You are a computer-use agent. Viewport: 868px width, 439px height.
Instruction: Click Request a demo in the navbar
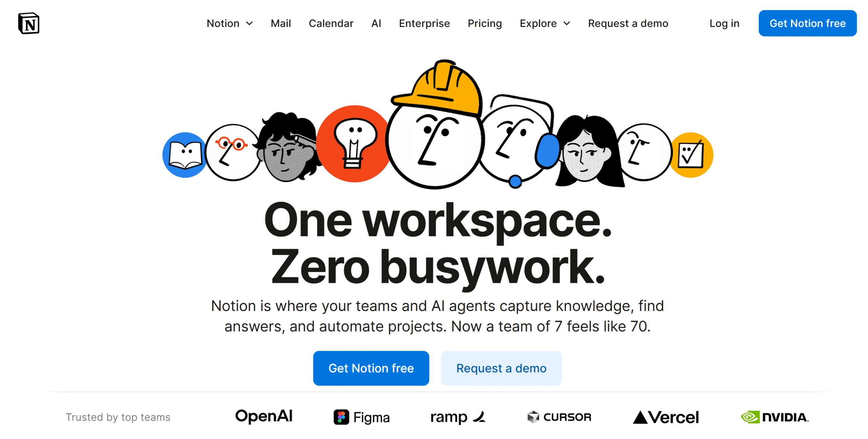[628, 23]
